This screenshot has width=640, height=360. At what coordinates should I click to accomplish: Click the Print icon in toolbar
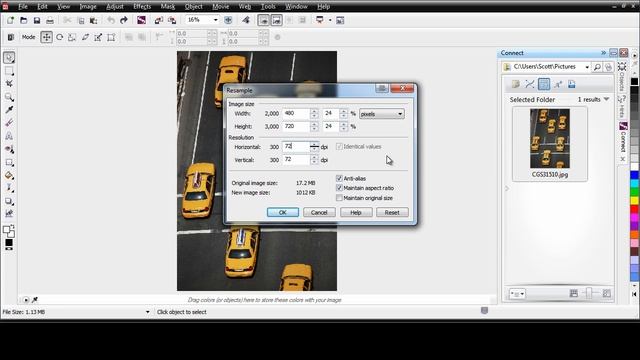pos(50,20)
